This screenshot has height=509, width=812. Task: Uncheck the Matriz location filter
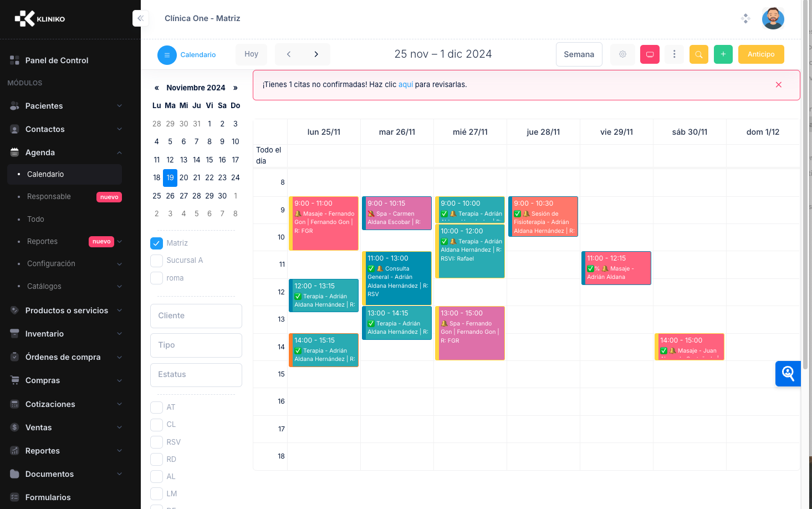click(156, 243)
